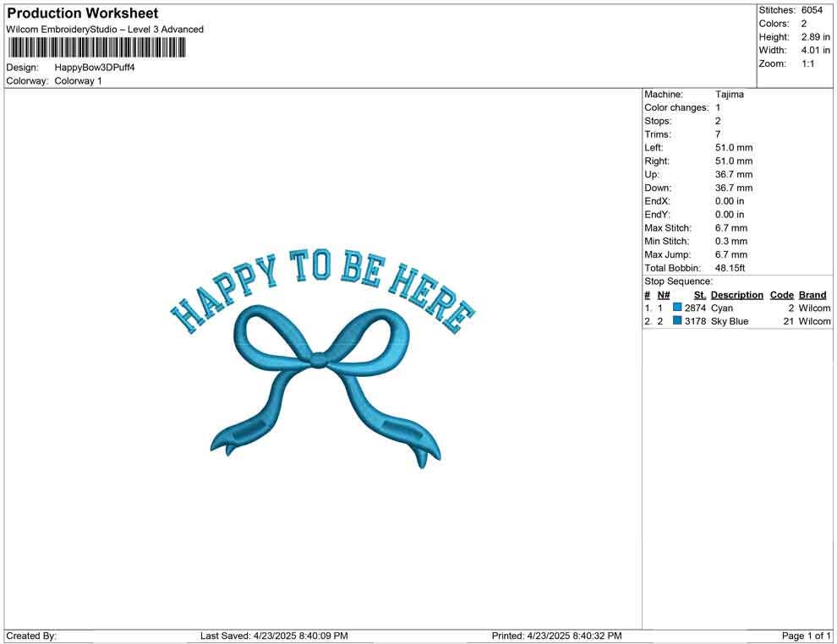The height and width of the screenshot is (644, 837).
Task: Click the Colorway 1 value
Action: tap(78, 81)
